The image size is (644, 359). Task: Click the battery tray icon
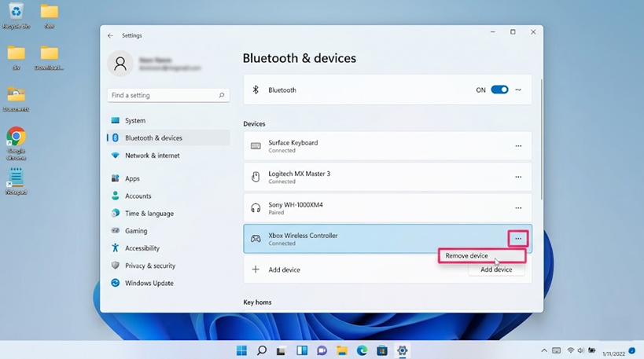[x=592, y=350]
